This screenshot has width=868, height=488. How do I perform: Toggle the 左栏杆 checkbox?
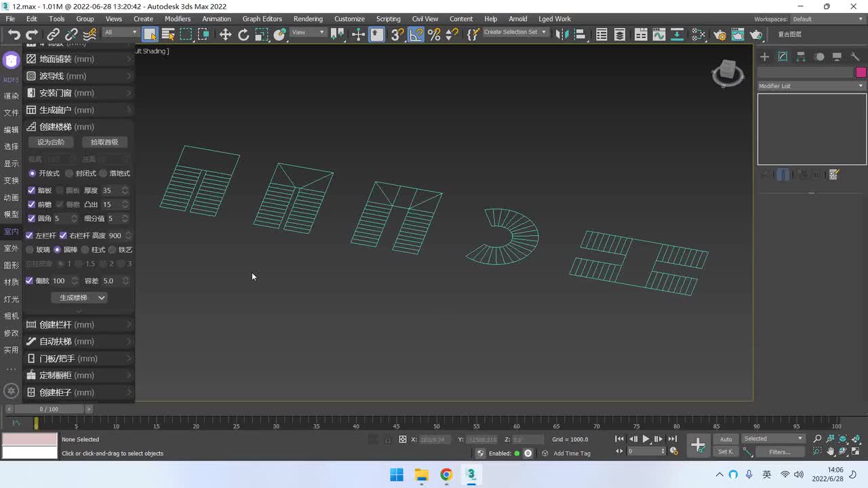click(x=29, y=235)
